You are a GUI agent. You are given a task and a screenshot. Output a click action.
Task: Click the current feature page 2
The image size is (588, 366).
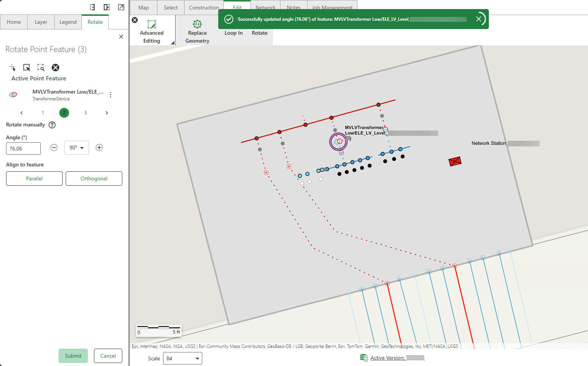tap(64, 113)
